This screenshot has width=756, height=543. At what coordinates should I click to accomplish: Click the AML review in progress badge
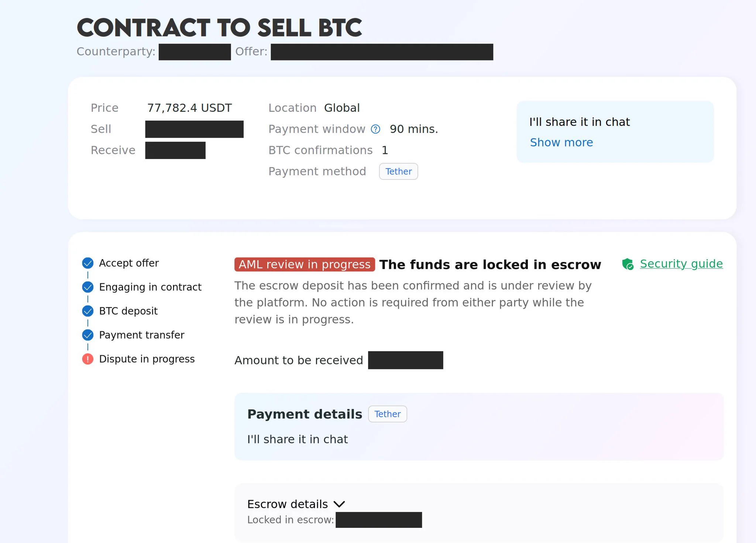(305, 264)
